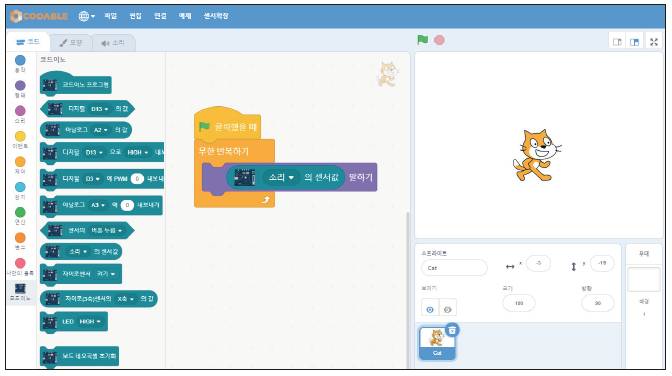Open HIGH dropdown in 디지털 D13 으로 block

pos(137,152)
